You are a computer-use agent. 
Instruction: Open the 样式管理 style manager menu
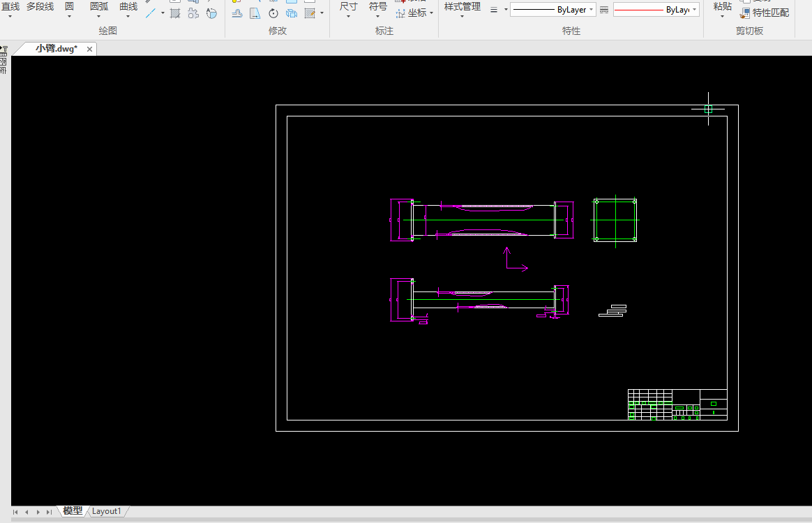462,9
